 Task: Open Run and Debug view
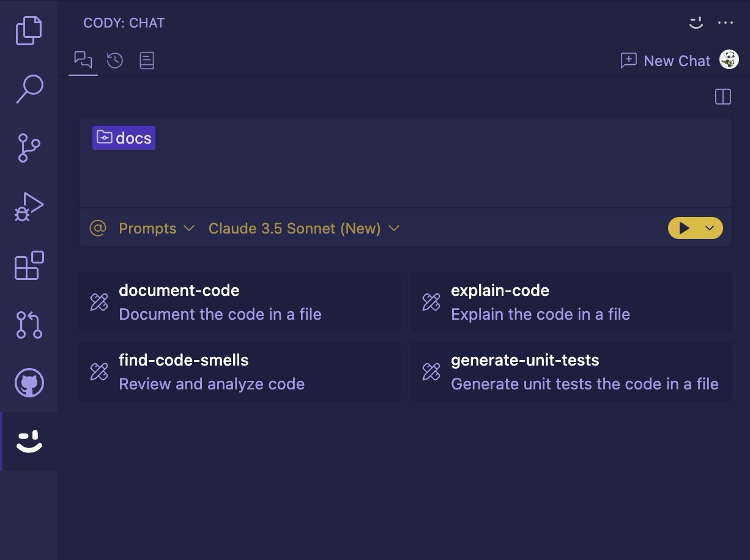click(29, 207)
